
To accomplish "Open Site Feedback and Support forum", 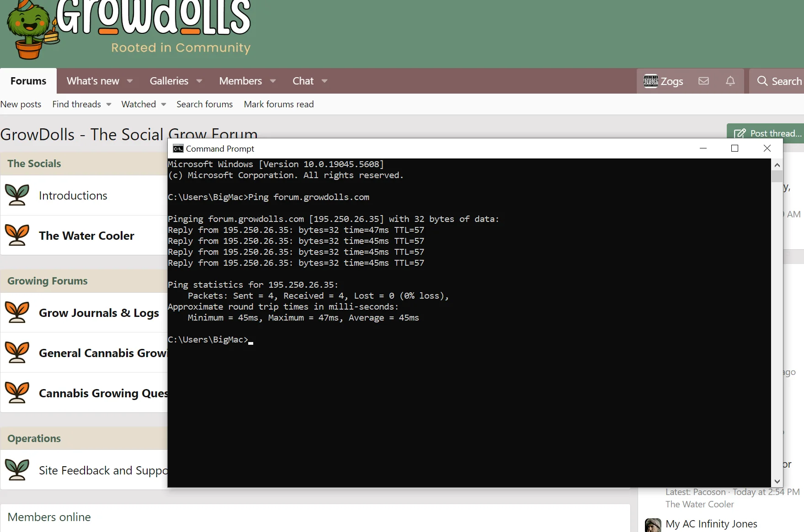I will click(103, 470).
